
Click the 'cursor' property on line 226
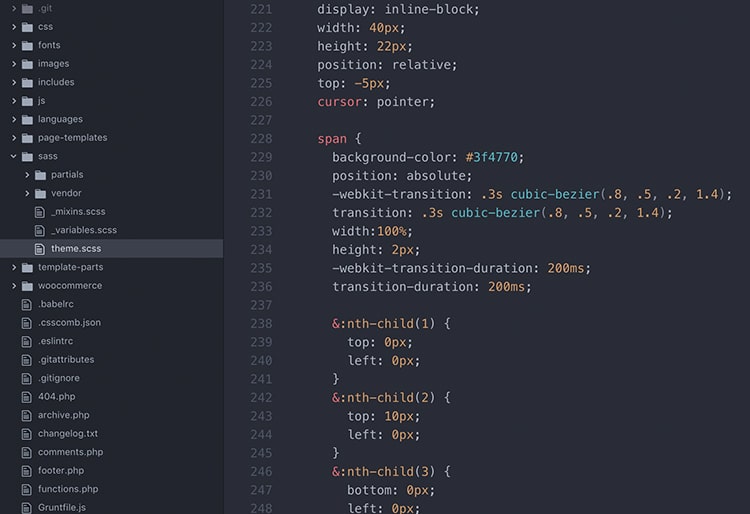point(339,102)
